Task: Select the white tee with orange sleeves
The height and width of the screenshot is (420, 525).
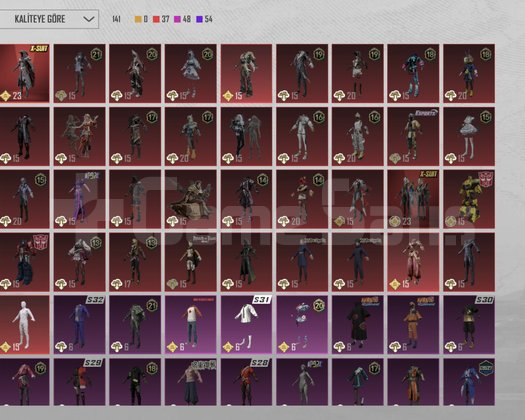Action: point(191,325)
